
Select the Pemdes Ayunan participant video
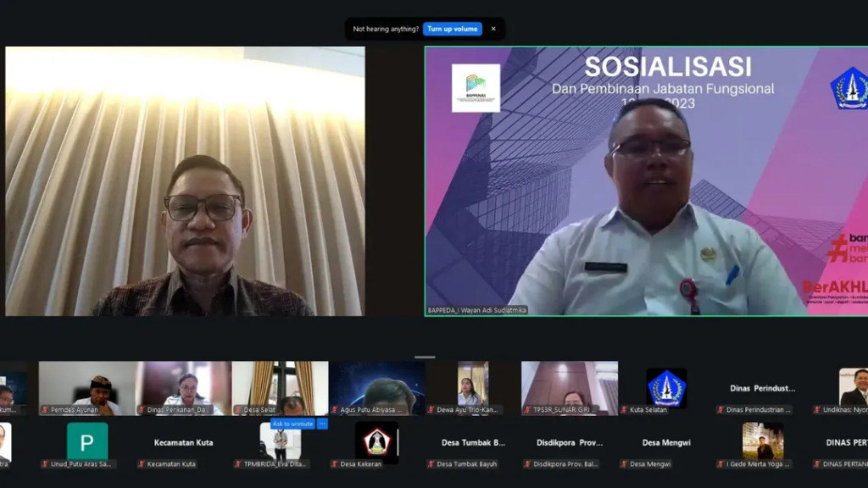pos(86,387)
